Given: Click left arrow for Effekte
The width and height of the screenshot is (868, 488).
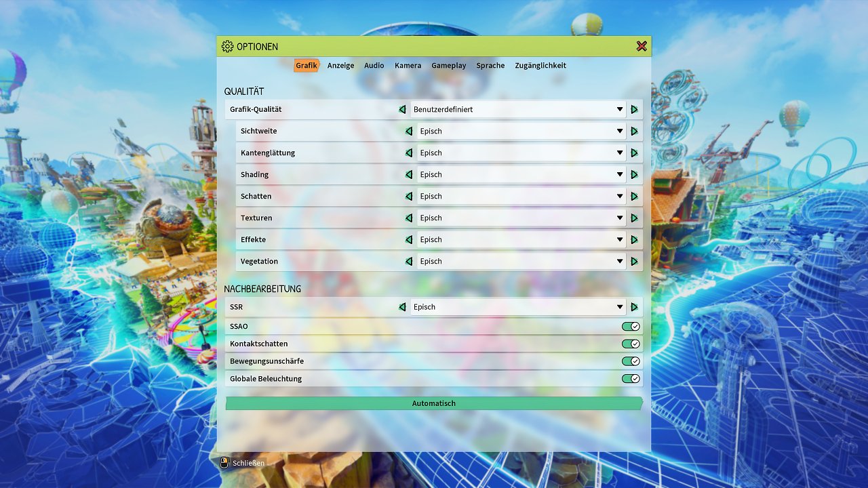Looking at the screenshot, I should tap(409, 239).
